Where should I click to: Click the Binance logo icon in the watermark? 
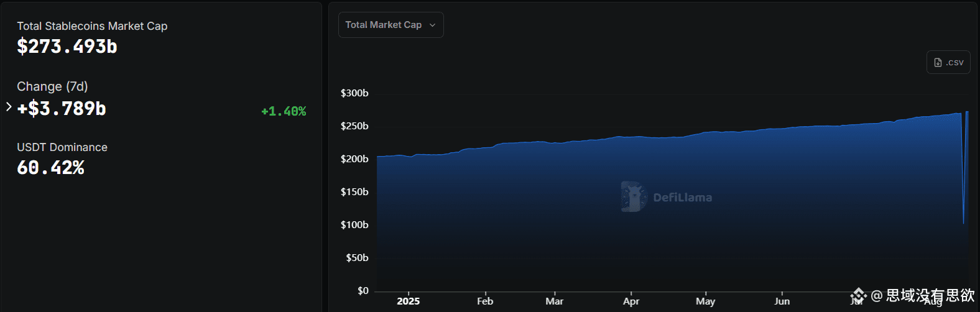[859, 295]
